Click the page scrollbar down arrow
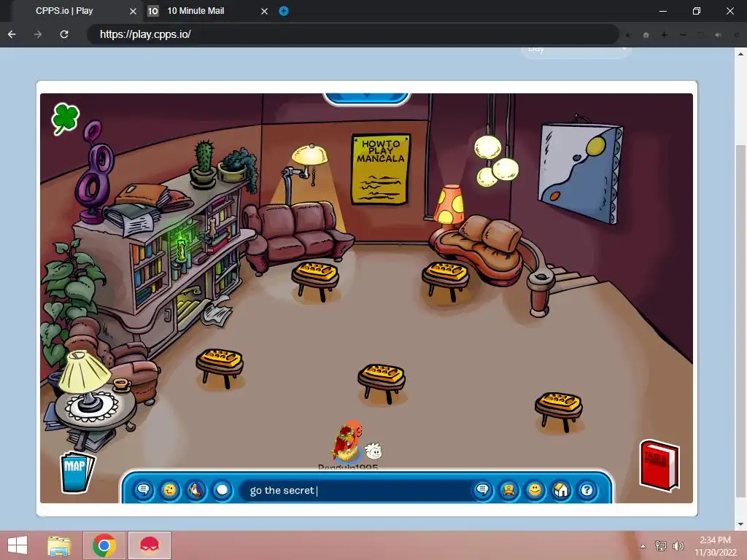The image size is (747, 560). [x=741, y=524]
